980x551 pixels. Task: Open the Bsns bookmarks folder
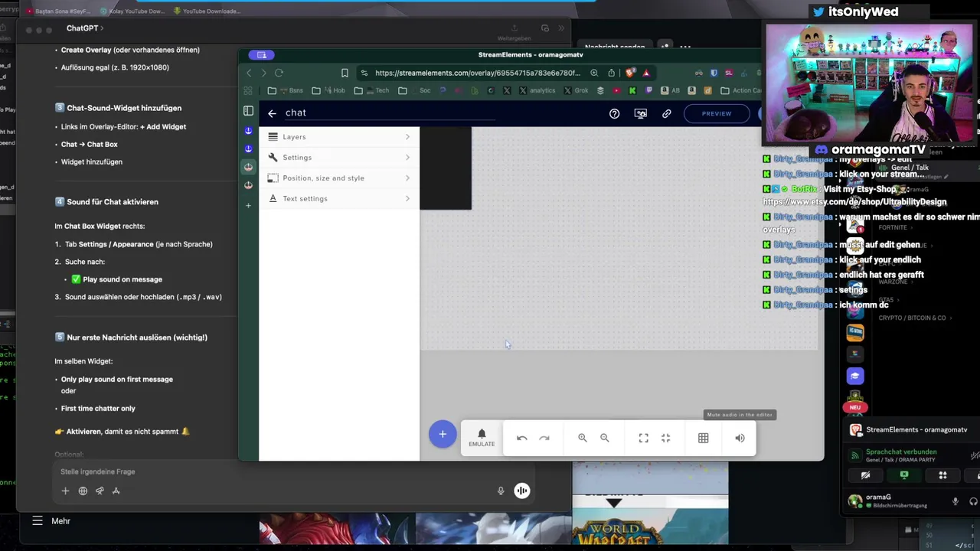point(286,90)
